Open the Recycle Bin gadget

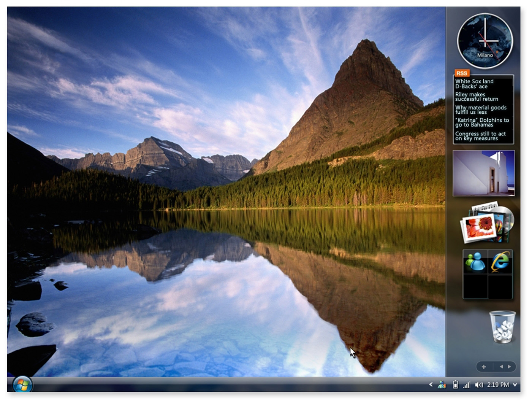(x=502, y=327)
